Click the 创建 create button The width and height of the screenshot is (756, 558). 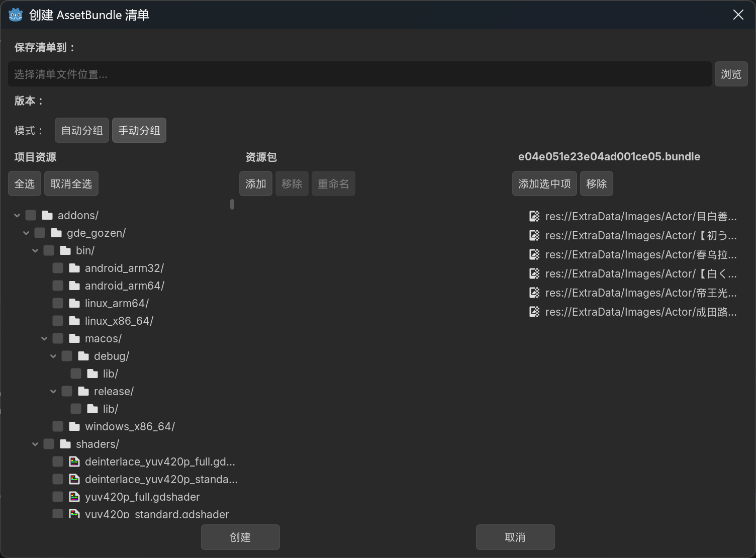click(240, 537)
